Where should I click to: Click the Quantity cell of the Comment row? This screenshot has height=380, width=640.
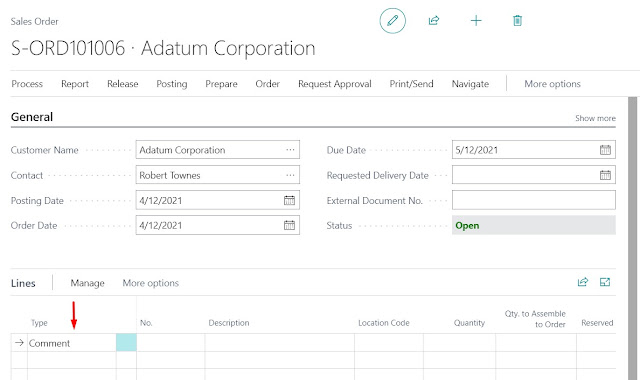point(460,342)
